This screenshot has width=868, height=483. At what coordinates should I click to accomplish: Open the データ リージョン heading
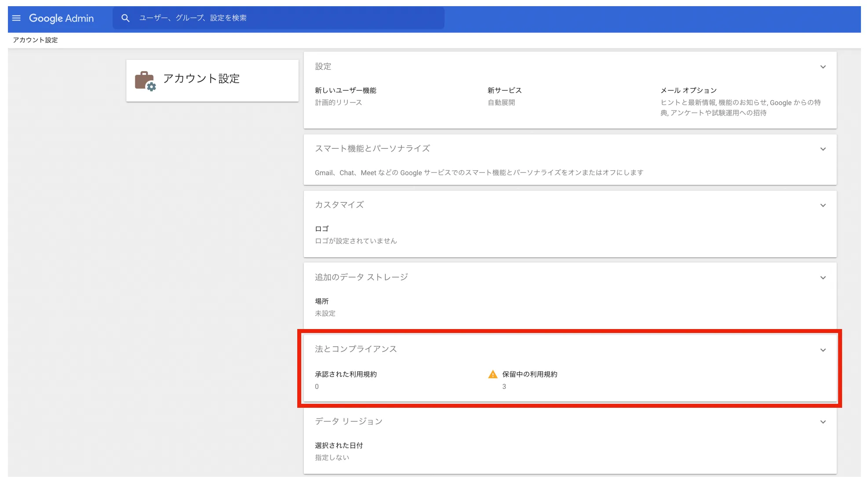pos(348,421)
